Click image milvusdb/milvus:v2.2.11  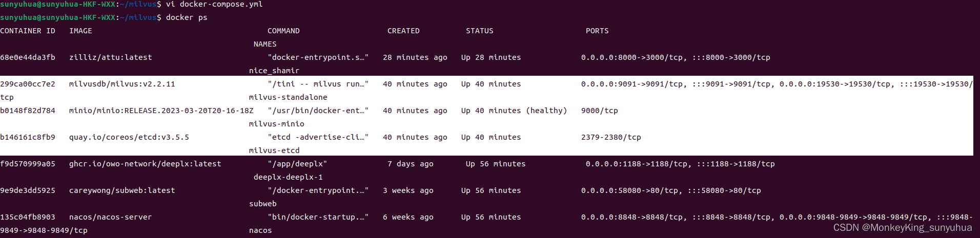coord(122,84)
